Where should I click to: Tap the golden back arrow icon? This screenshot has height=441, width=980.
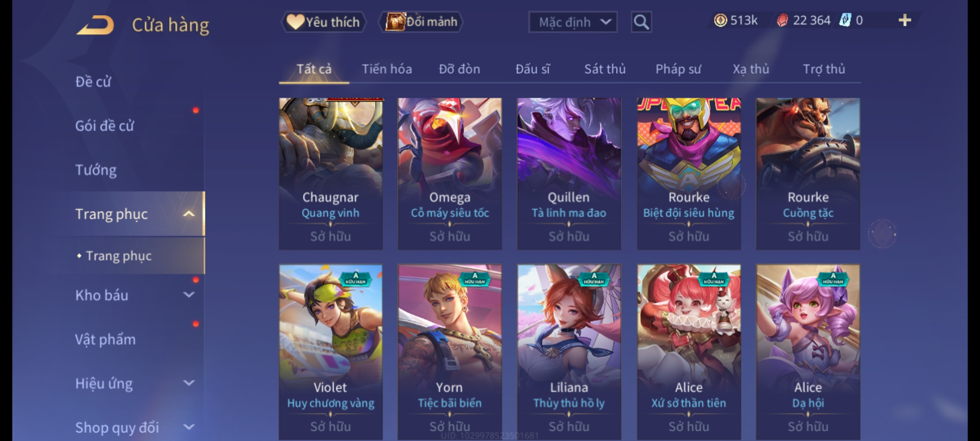coord(95,25)
